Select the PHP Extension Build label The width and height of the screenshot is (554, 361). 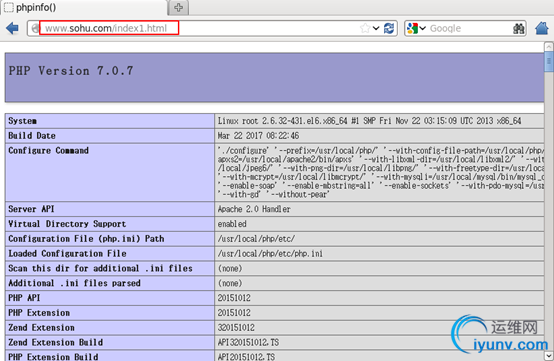(x=53, y=357)
